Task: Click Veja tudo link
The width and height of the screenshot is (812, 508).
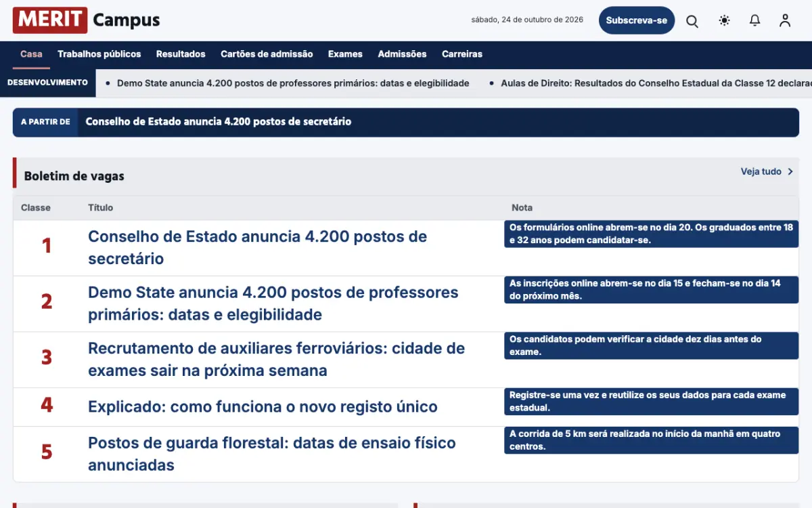Action: click(x=761, y=171)
